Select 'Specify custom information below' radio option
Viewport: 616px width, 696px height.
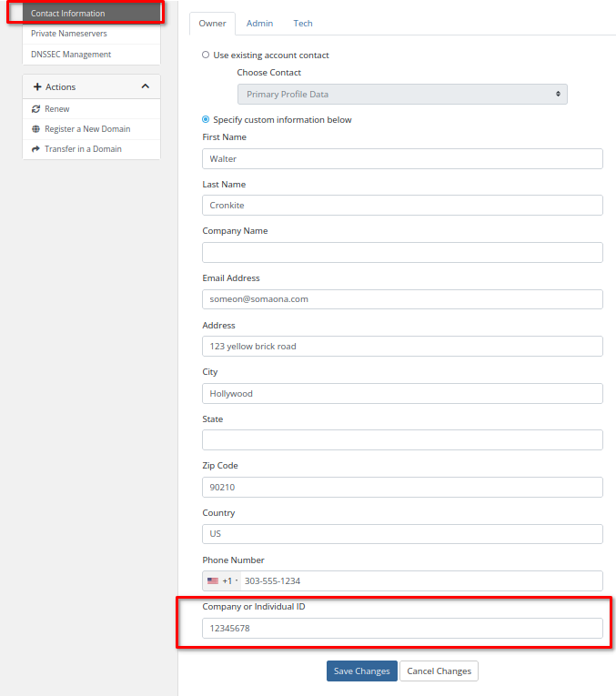click(206, 120)
